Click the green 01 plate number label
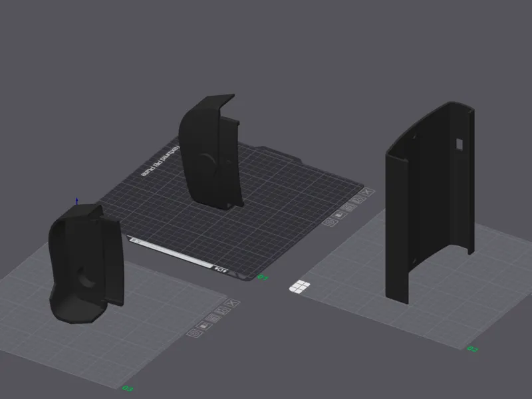Screen dimensions: 532x399 (x=263, y=277)
